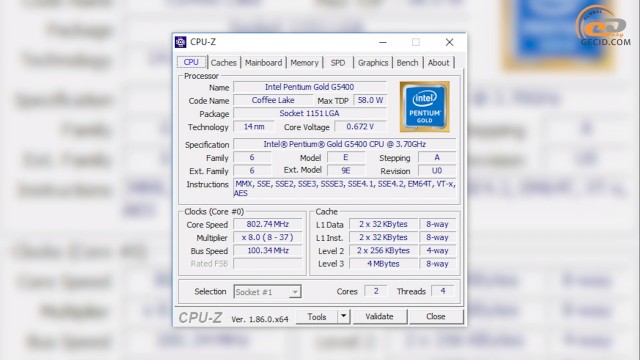Click the Close button at bottom
The width and height of the screenshot is (640, 360).
436,316
